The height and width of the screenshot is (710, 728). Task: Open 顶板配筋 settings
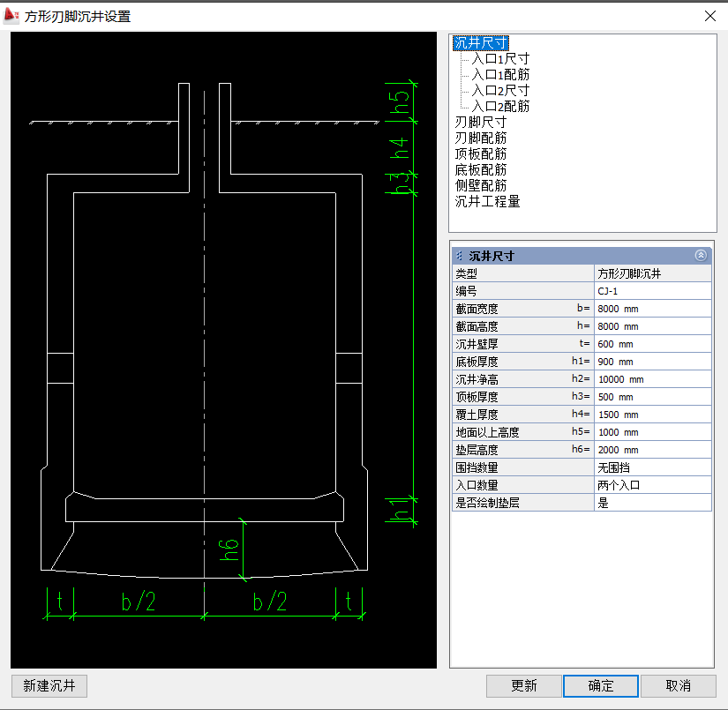(480, 154)
